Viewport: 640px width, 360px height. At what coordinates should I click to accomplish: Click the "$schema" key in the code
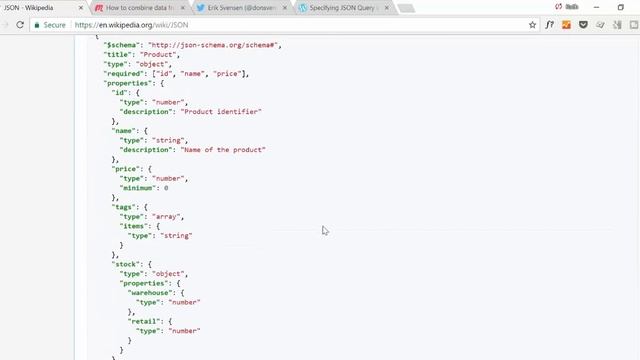click(122, 45)
